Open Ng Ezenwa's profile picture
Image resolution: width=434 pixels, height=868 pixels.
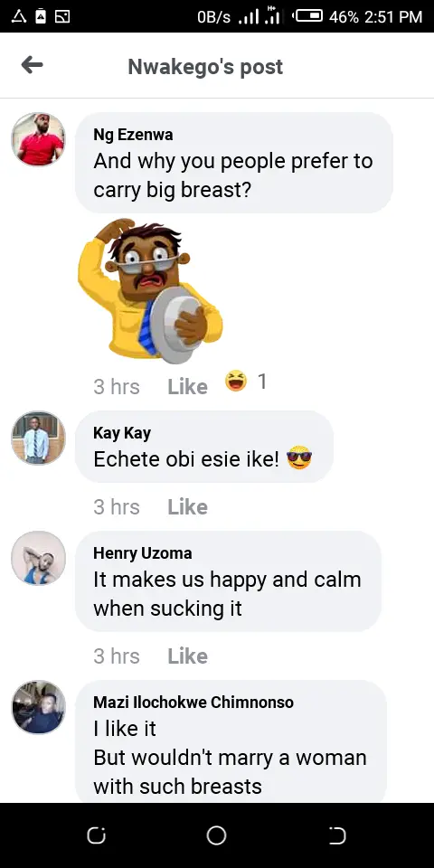click(38, 139)
